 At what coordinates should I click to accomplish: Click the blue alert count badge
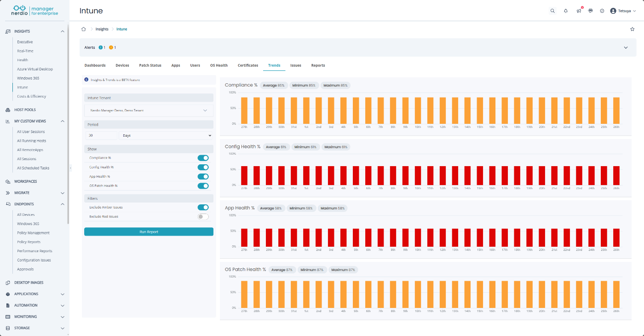click(101, 47)
